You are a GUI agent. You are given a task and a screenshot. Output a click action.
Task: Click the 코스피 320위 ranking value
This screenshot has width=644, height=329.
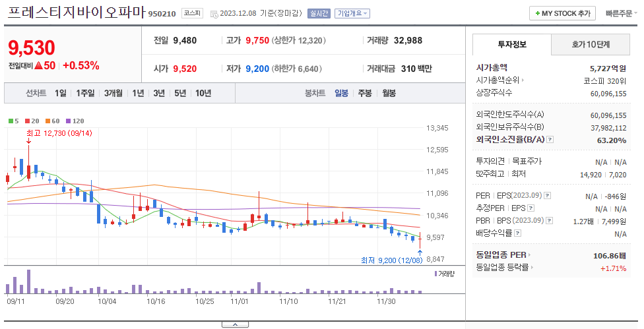604,81
